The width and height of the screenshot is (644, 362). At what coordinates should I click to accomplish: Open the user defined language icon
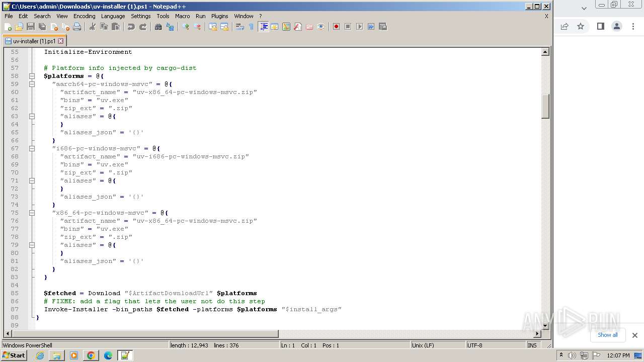pos(275,27)
